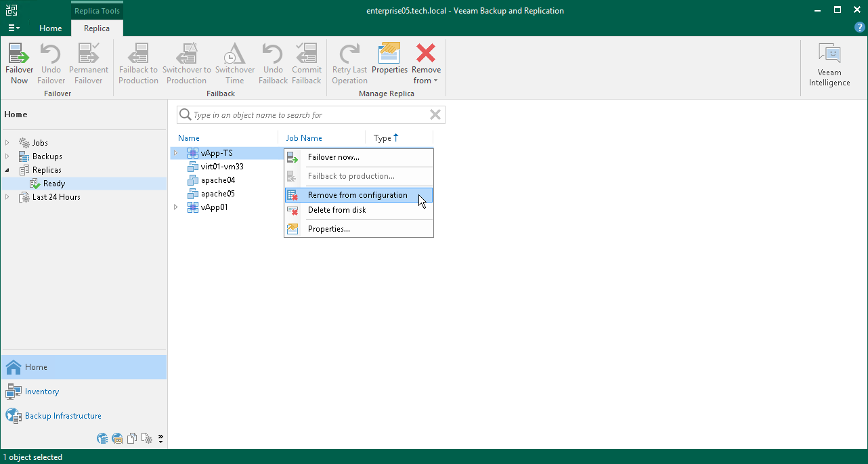The width and height of the screenshot is (868, 464).
Task: Click the files icon in navigation strip
Action: (x=132, y=438)
